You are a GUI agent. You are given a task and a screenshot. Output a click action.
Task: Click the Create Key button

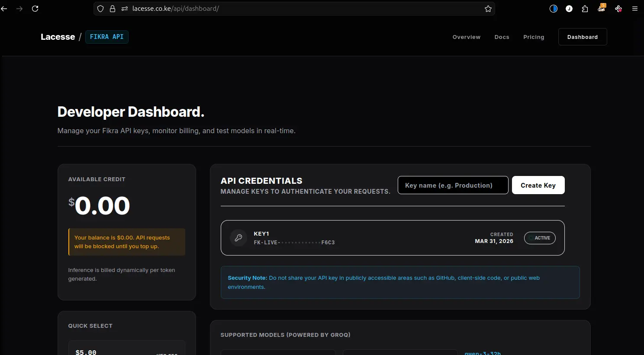click(x=538, y=185)
